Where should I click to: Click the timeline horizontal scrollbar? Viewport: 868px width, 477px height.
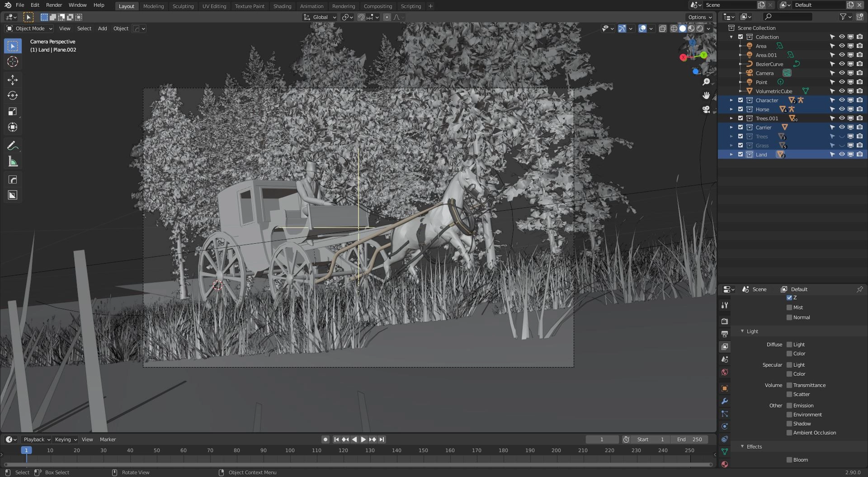tap(357, 464)
